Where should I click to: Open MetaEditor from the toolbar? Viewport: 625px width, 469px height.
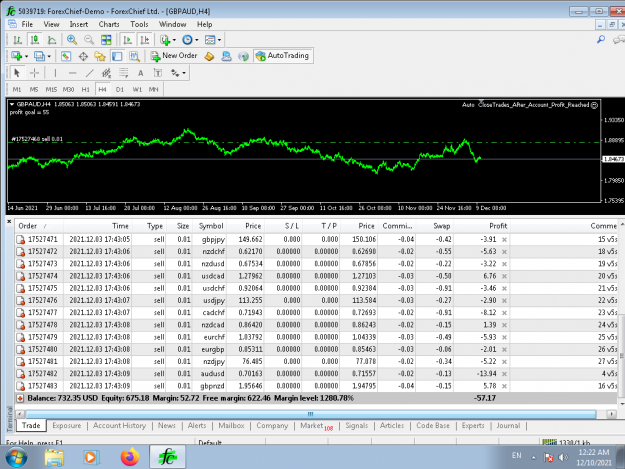[x=209, y=57]
